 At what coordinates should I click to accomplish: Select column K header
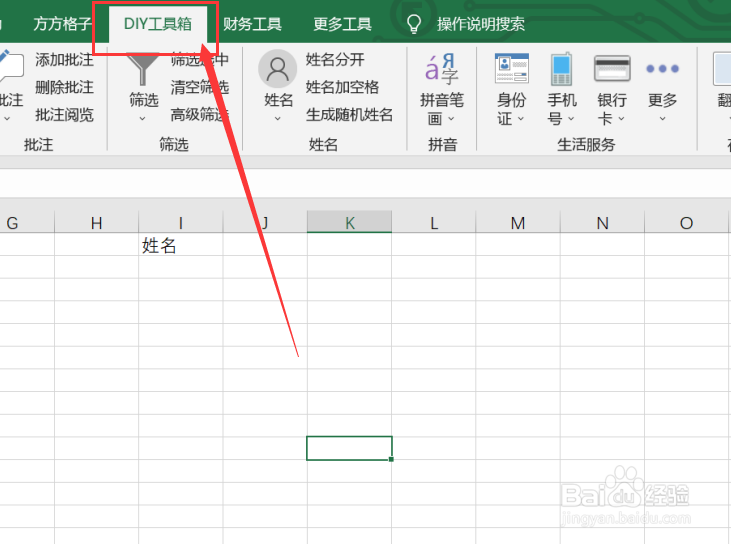coord(349,222)
